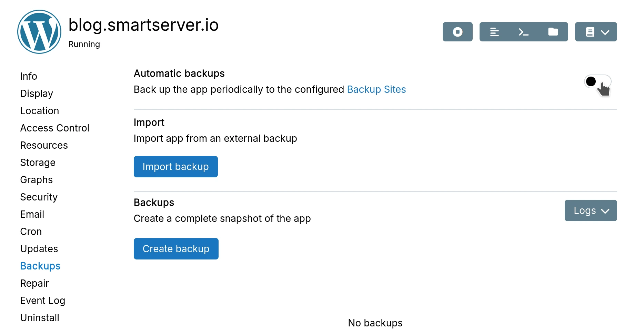Click the Backup Sites link
The width and height of the screenshot is (644, 334).
pos(376,89)
